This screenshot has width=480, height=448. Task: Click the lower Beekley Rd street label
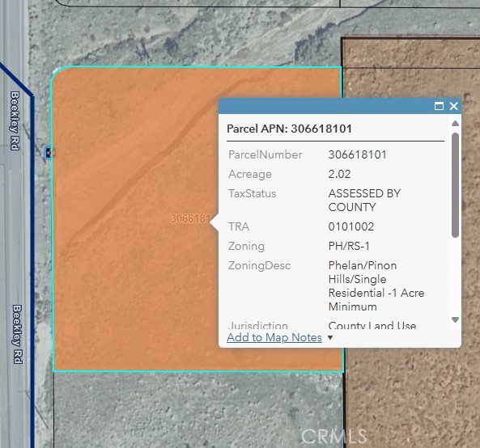[18, 334]
